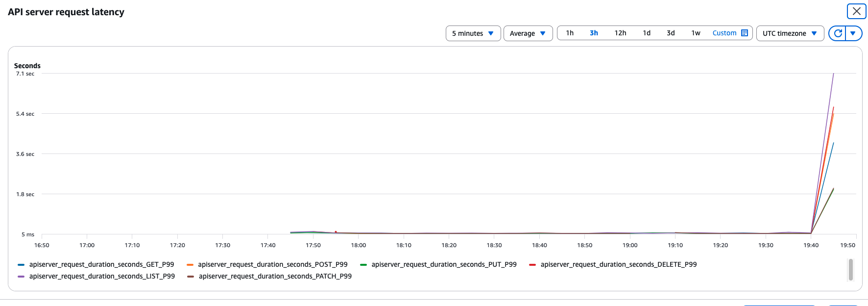Open the calendar icon next to Custom
868x306 pixels.
click(745, 33)
